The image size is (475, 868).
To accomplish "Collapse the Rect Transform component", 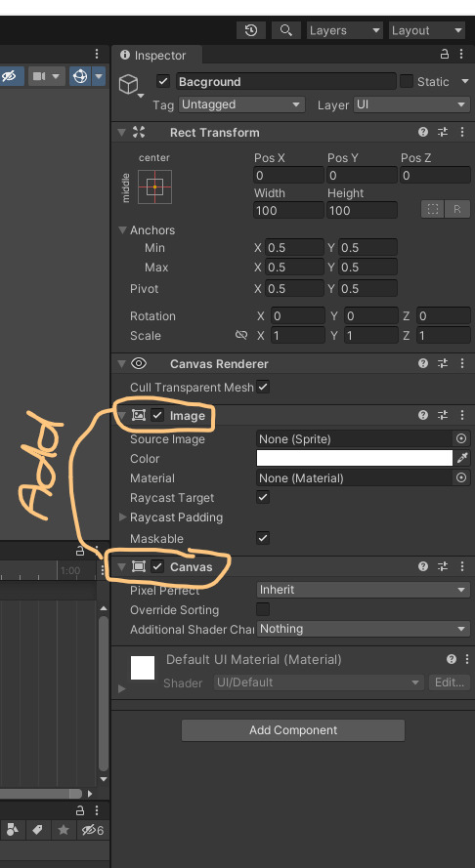I will [121, 133].
